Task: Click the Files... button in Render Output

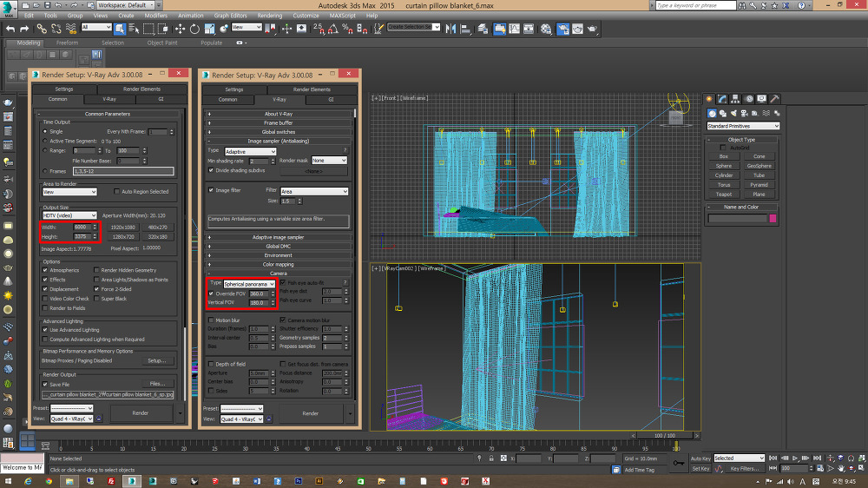Action: [x=156, y=383]
